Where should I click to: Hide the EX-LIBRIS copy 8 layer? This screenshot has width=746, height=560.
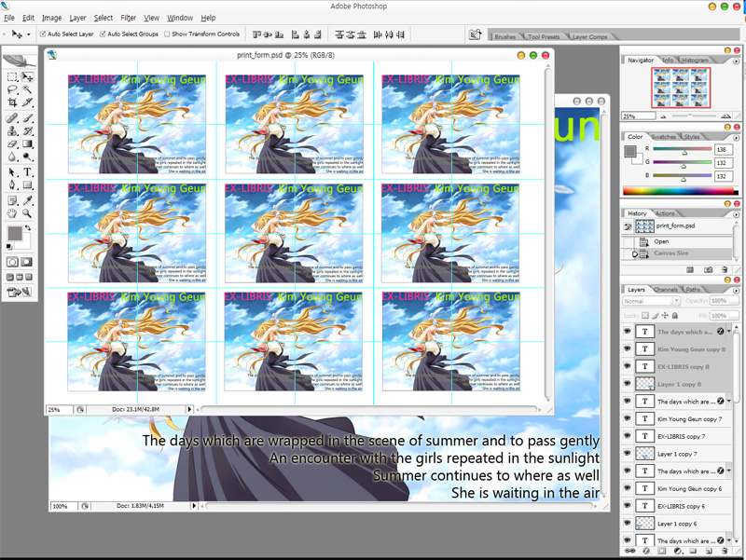point(627,366)
